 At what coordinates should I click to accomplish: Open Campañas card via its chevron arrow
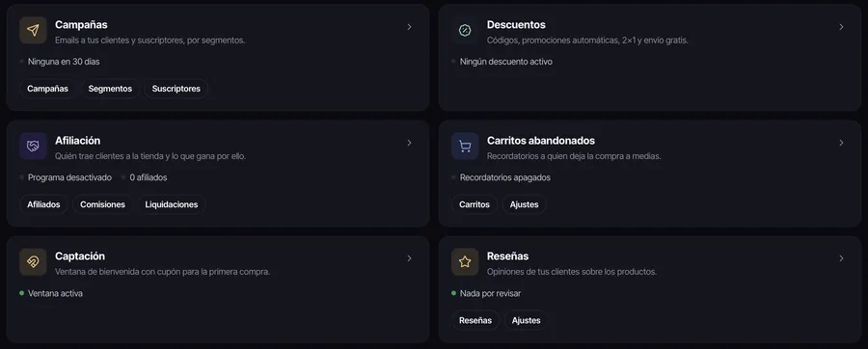pos(409,27)
